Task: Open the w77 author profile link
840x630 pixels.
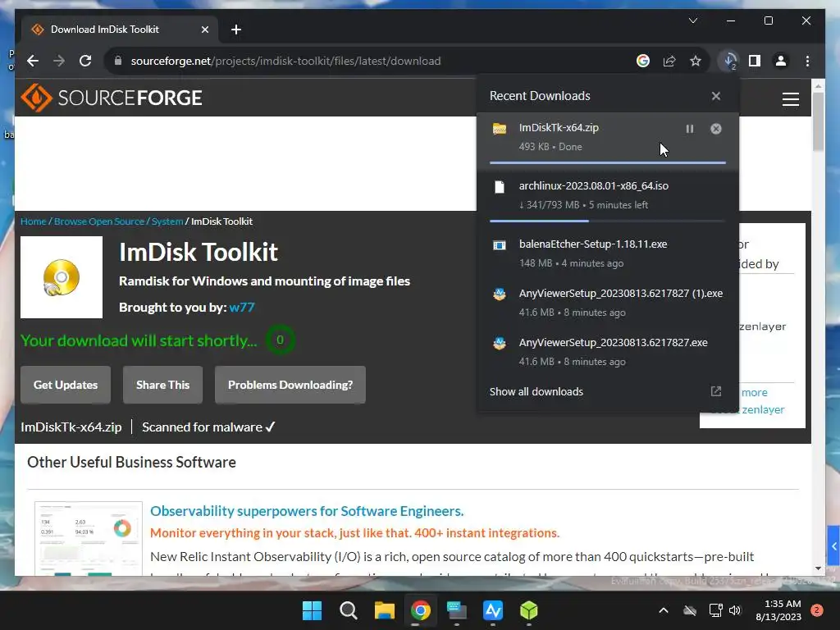Action: click(x=242, y=308)
